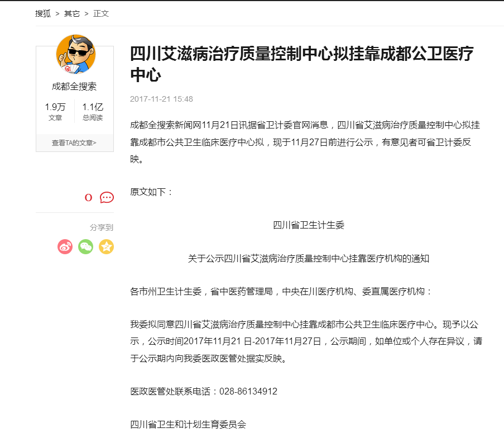
Task: Click the publish date 2017-11-21 15:48
Action: (161, 99)
